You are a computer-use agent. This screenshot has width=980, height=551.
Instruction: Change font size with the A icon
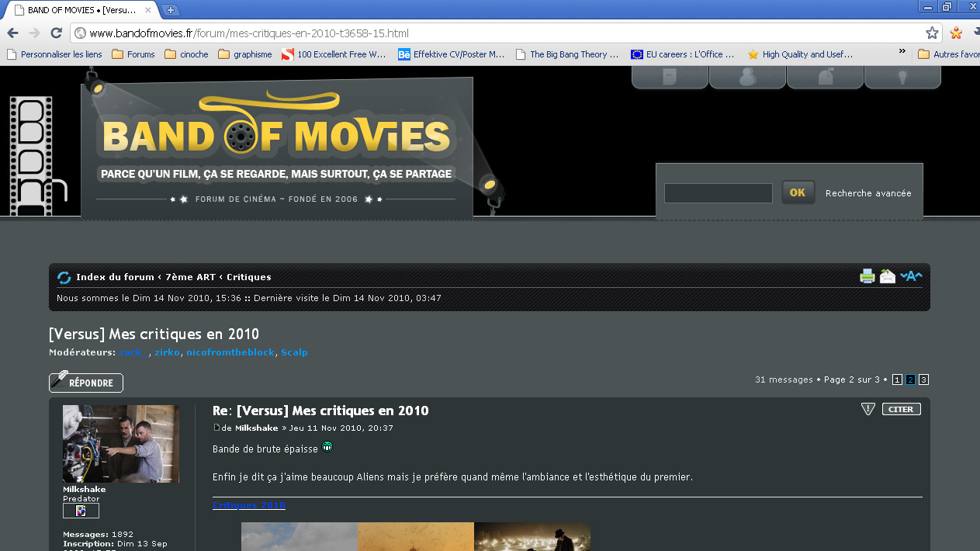pyautogui.click(x=911, y=275)
